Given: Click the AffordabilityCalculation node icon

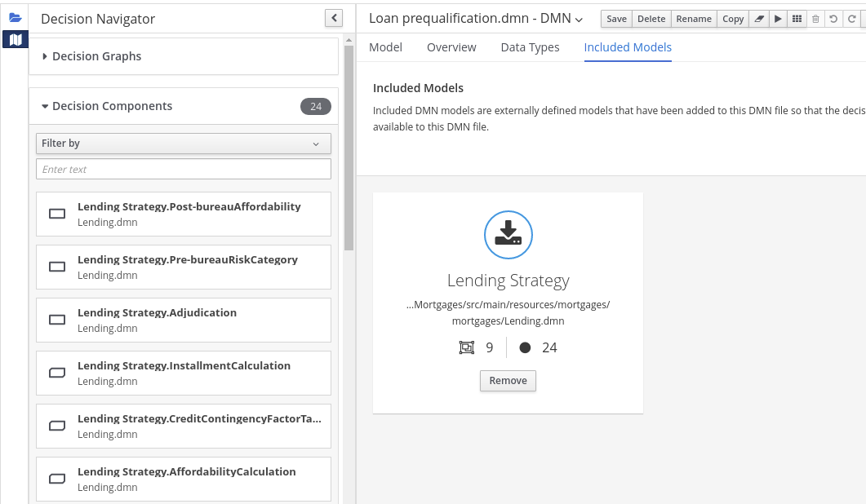Looking at the screenshot, I should [57, 479].
